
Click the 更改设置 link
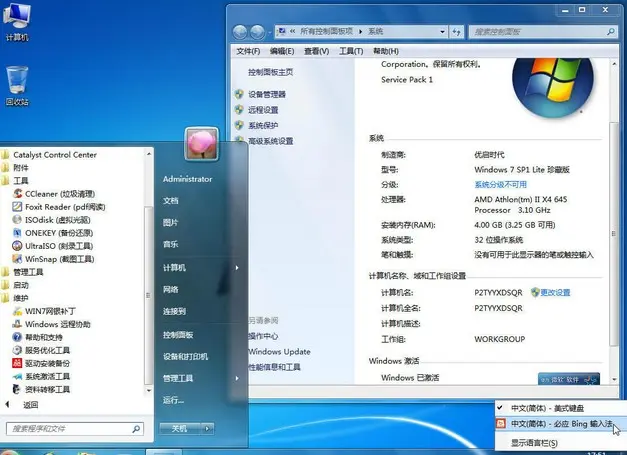555,293
